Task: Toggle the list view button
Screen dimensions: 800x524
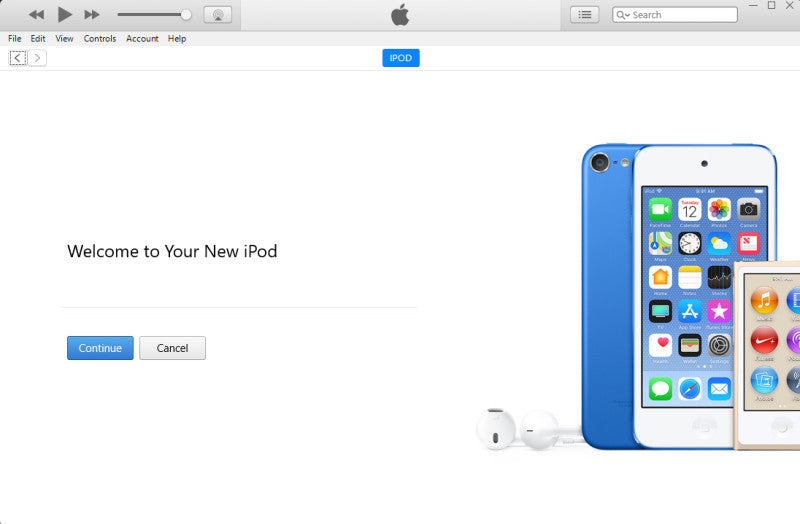Action: tap(585, 15)
